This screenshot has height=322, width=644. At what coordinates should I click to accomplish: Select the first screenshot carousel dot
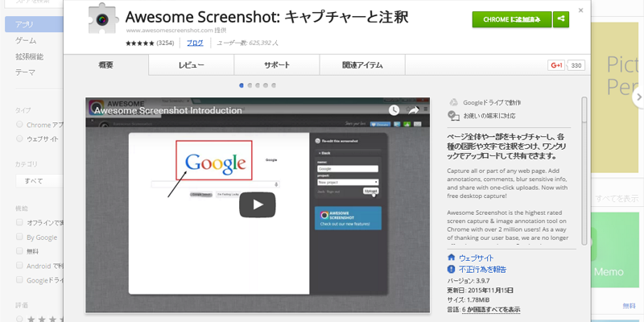pyautogui.click(x=242, y=85)
